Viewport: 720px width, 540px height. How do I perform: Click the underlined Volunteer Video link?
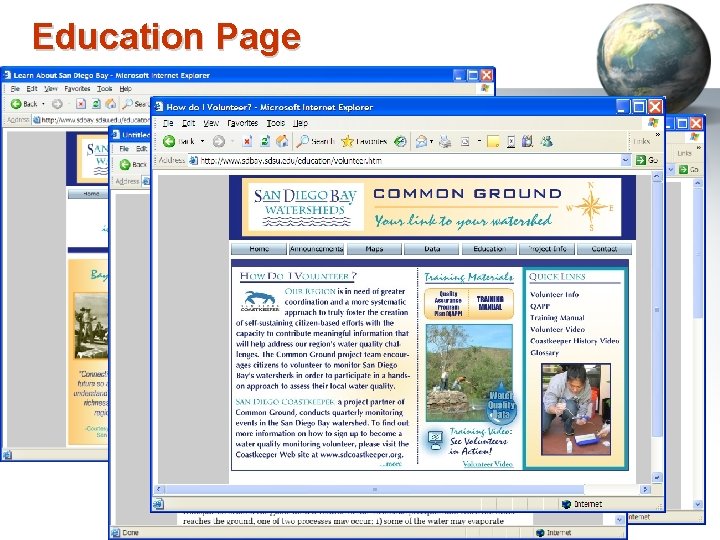pyautogui.click(x=488, y=464)
